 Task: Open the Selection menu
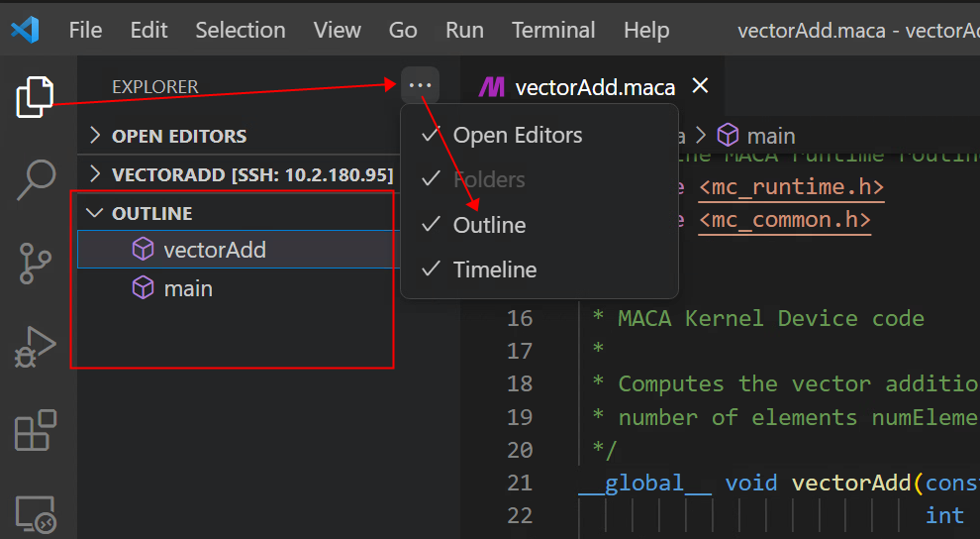click(x=241, y=30)
